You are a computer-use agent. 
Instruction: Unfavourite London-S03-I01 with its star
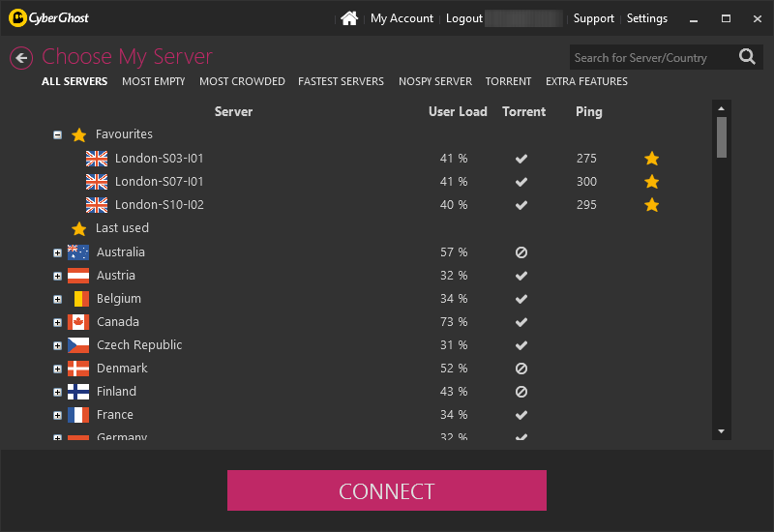(651, 159)
